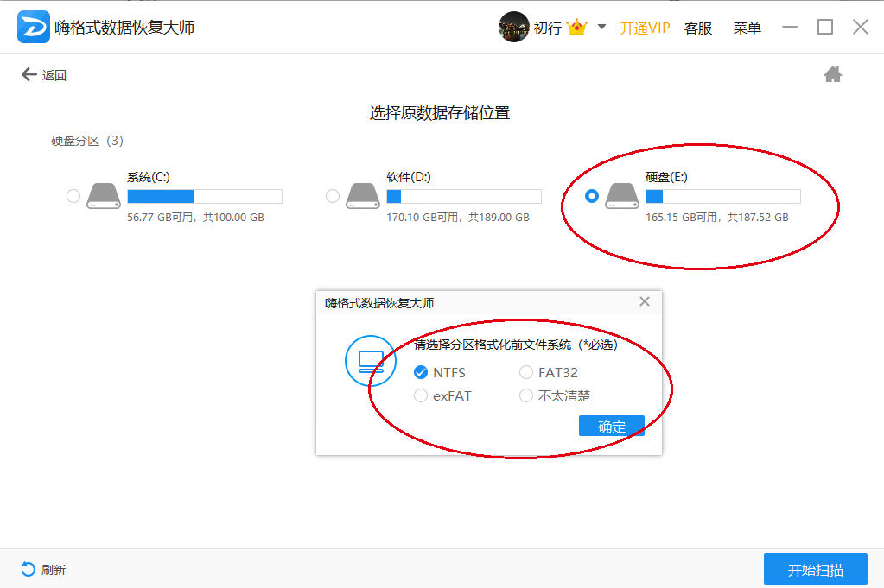Click the D: drive usage bar
The width and height of the screenshot is (884, 588).
464,196
